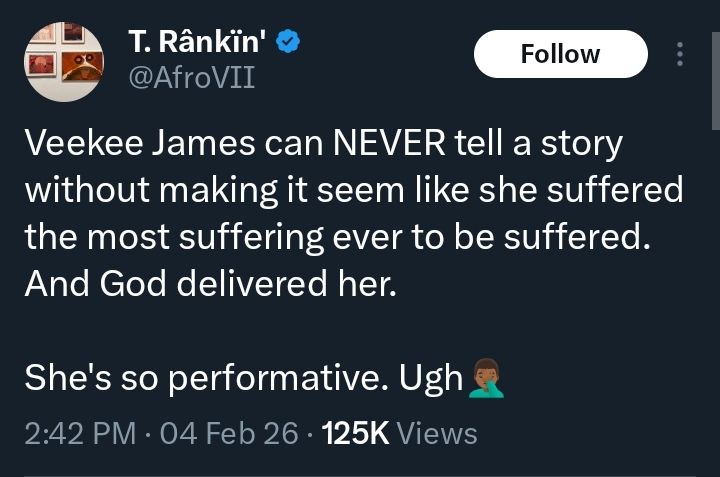The width and height of the screenshot is (720, 477).
Task: Click the word Views after 125K
Action: coord(438,433)
